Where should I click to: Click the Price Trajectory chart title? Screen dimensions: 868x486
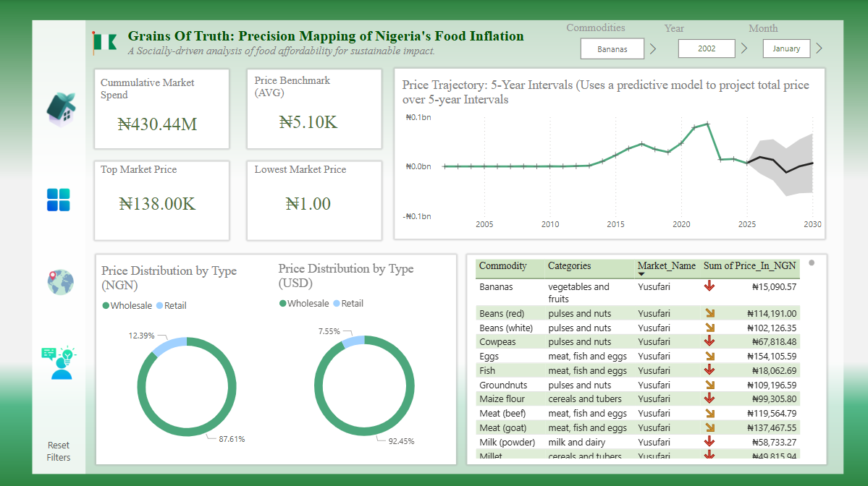(x=606, y=92)
